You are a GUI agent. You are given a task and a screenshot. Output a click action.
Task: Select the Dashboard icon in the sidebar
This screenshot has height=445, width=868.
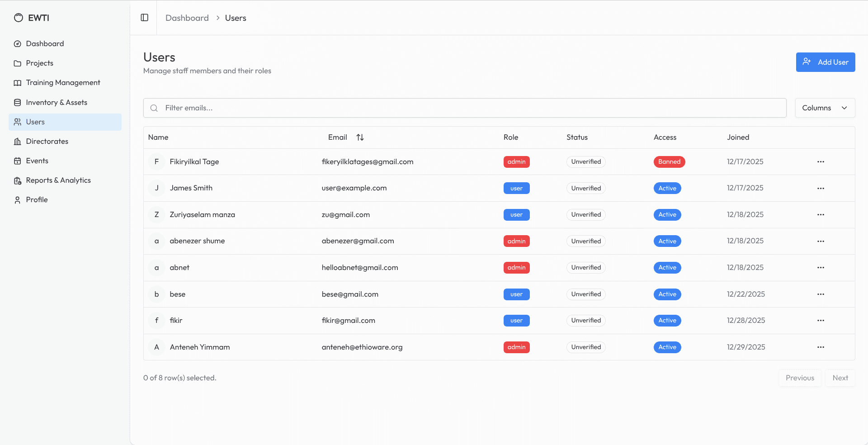17,43
